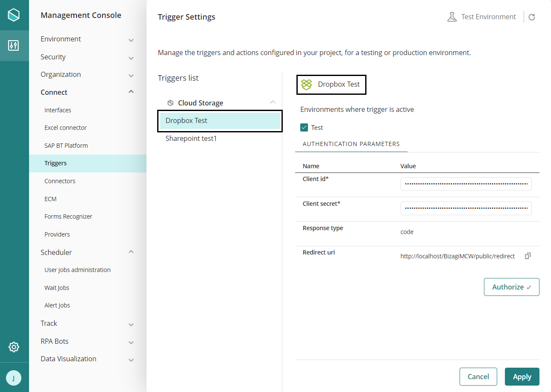Toggle the Test environment checkbox
Screen dimensions: 551x392
304,127
